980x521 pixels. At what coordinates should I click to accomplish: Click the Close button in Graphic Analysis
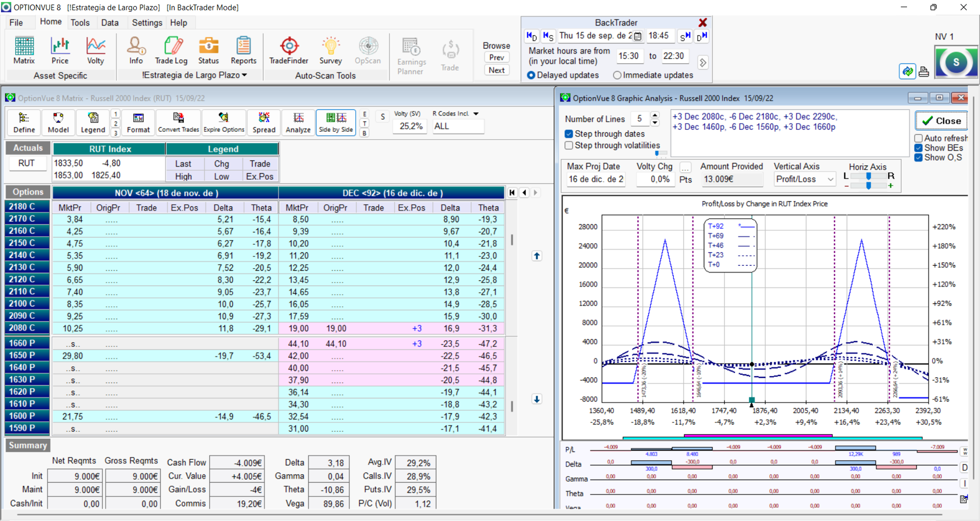coord(941,121)
